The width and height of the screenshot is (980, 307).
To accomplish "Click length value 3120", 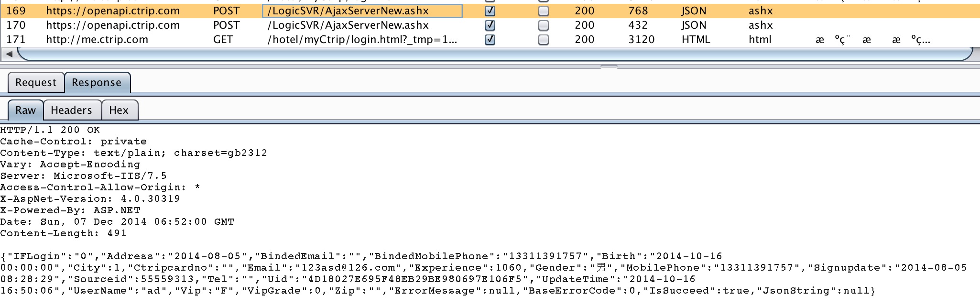I will point(642,40).
